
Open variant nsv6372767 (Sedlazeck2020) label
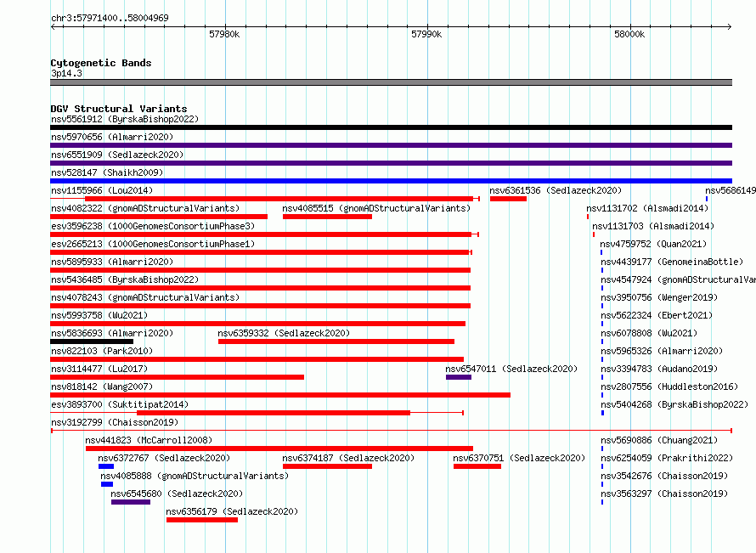[164, 458]
